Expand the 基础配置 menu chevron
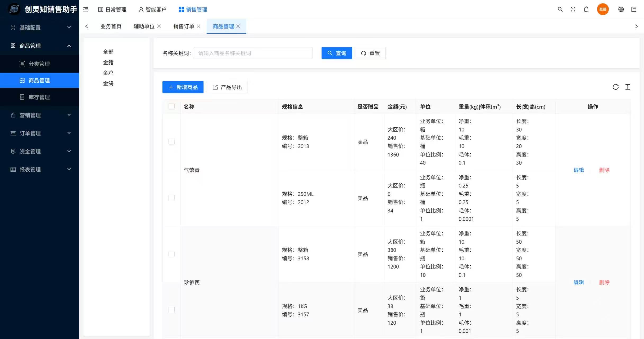644x339 pixels. pos(69,27)
